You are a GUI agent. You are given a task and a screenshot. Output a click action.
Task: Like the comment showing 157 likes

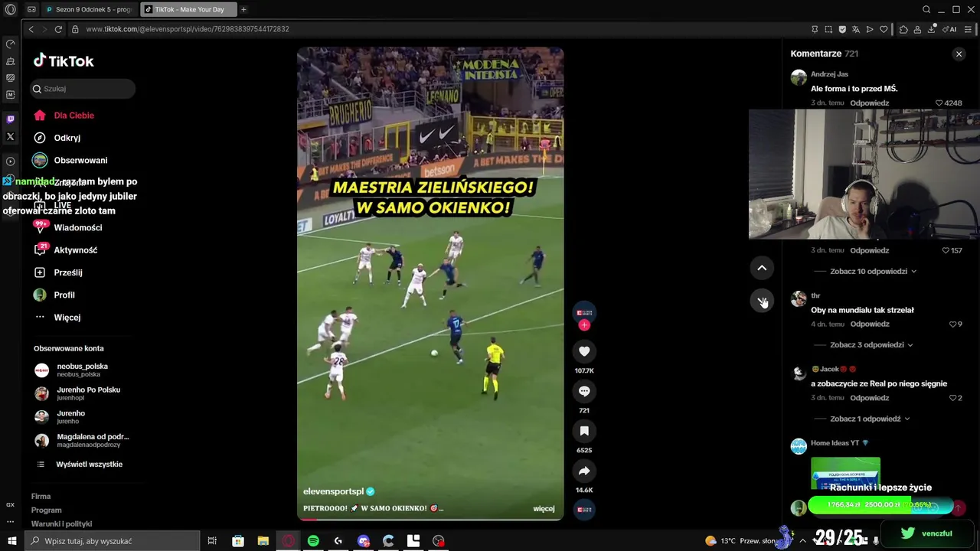coord(946,250)
